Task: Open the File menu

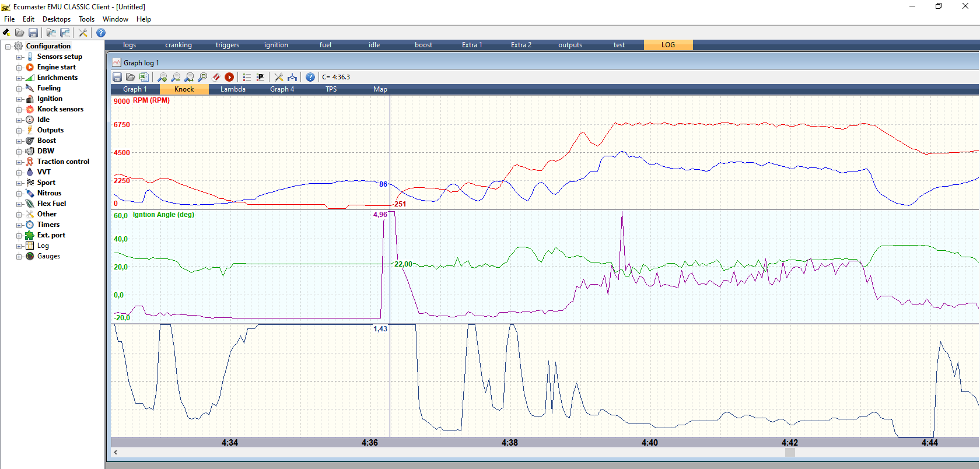Action: 9,19
